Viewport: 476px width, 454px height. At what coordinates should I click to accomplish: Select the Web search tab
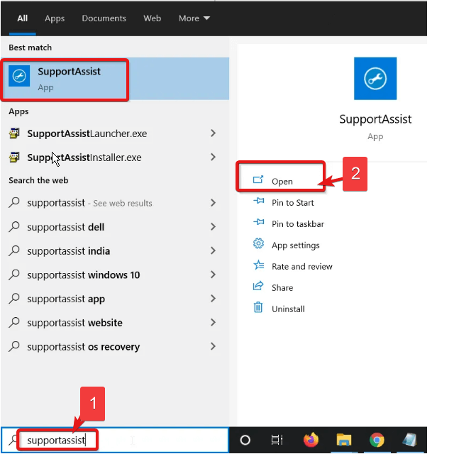click(152, 18)
